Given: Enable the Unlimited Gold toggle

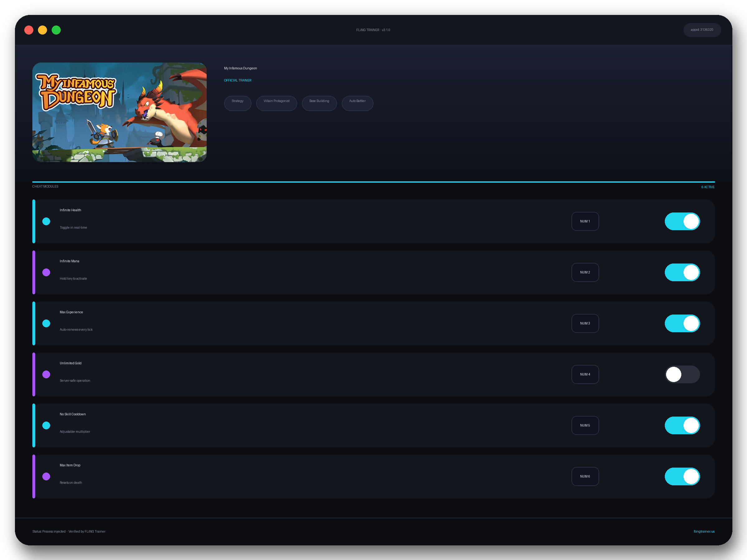Looking at the screenshot, I should tap(682, 374).
